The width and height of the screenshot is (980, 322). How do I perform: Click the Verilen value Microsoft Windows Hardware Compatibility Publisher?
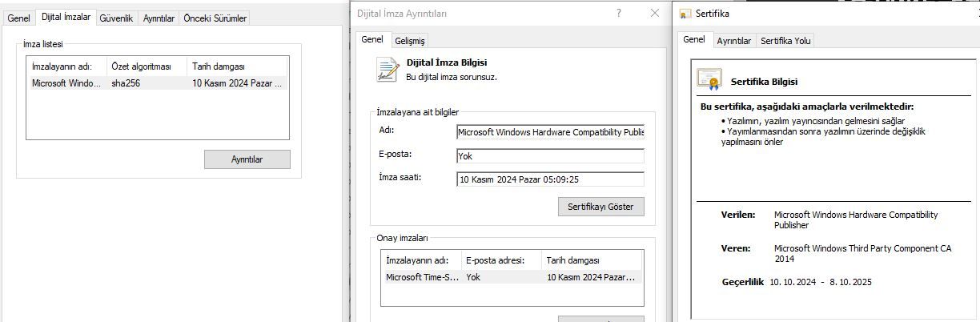(856, 219)
